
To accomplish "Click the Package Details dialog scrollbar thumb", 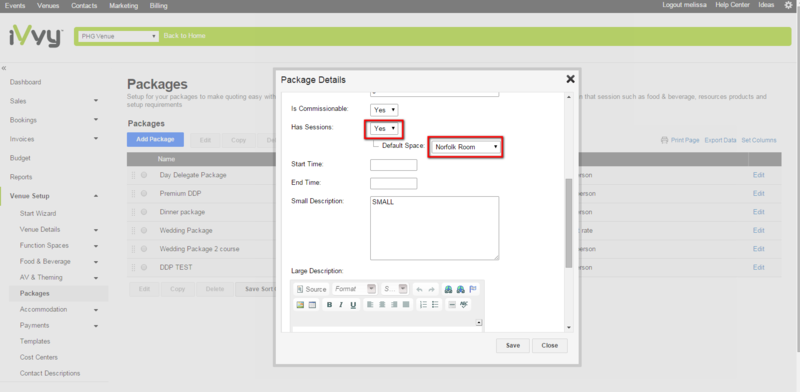I will pyautogui.click(x=569, y=223).
